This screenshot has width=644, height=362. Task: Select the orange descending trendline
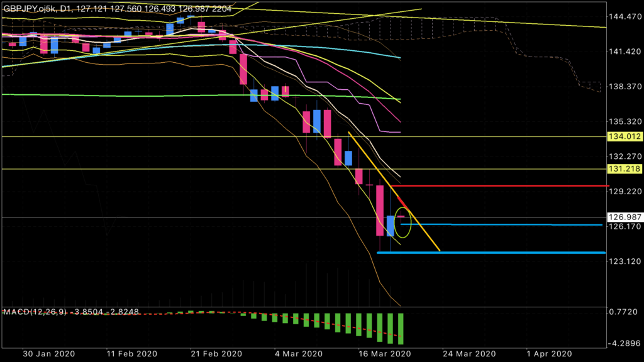tap(394, 191)
